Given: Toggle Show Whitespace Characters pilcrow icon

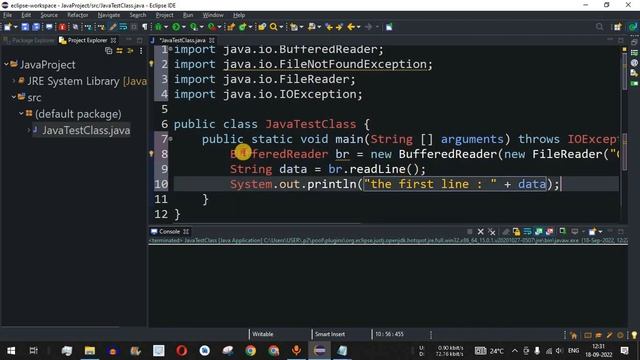Looking at the screenshot, I should pos(145,27).
